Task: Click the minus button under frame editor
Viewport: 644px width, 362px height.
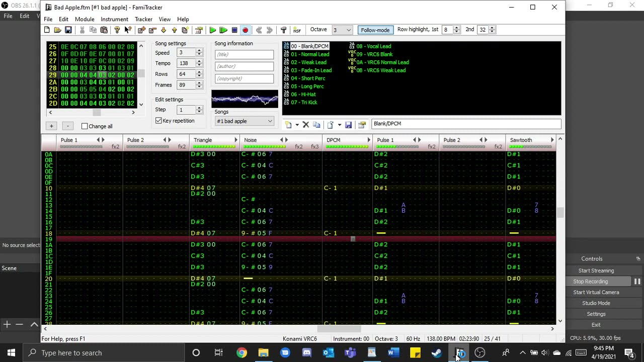Action: coord(68,126)
